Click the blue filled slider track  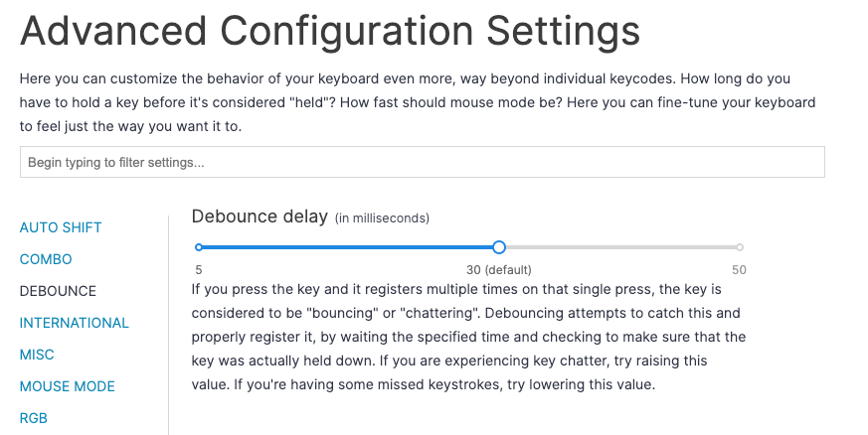348,247
